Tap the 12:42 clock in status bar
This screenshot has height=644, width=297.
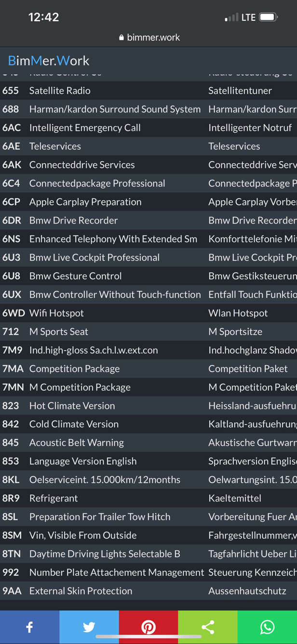pyautogui.click(x=43, y=17)
